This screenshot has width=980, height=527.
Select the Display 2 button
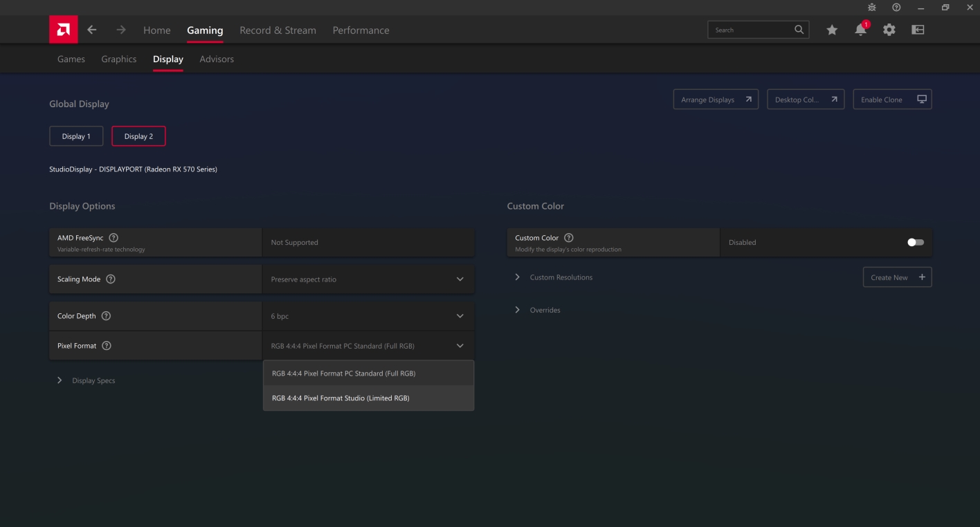click(x=138, y=136)
